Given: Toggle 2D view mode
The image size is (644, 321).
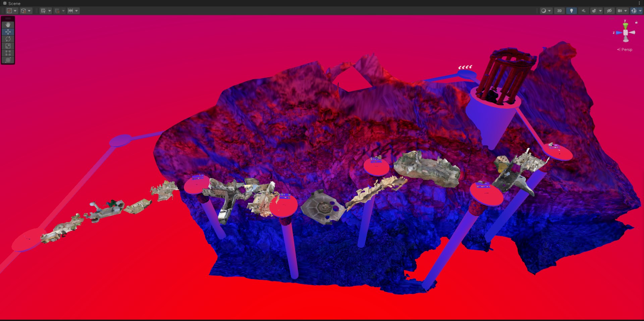Looking at the screenshot, I should 559,11.
